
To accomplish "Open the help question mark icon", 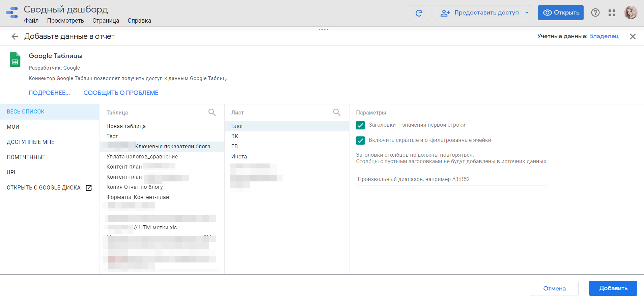I will [595, 13].
